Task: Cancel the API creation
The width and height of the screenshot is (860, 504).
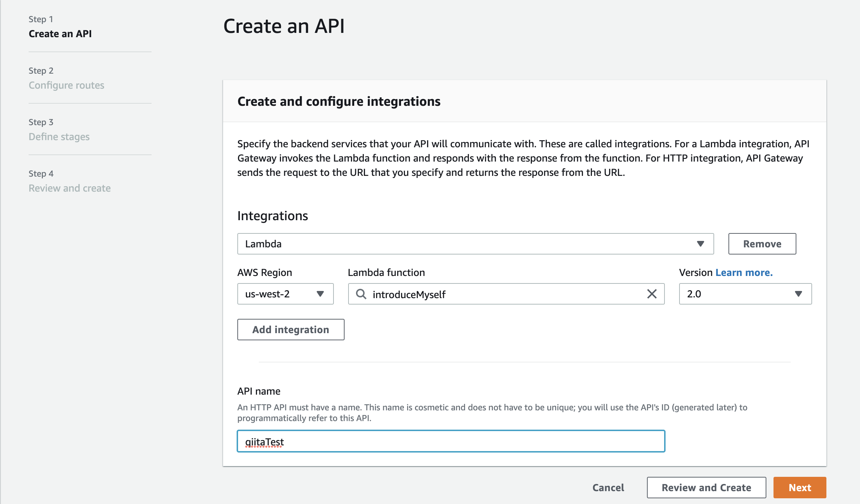Action: (x=608, y=487)
